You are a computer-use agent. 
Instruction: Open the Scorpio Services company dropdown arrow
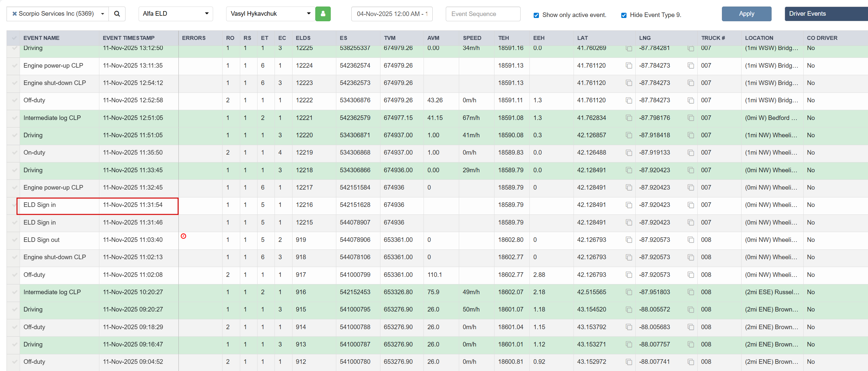pyautogui.click(x=102, y=14)
